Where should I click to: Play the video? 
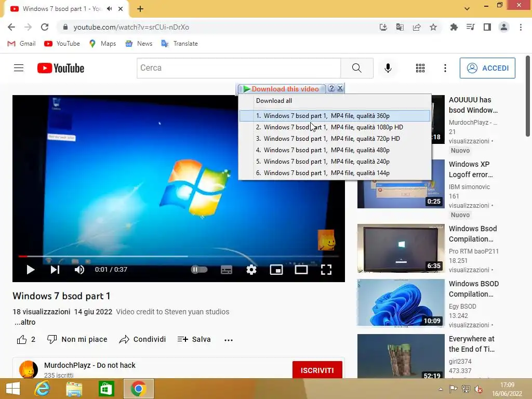31,270
